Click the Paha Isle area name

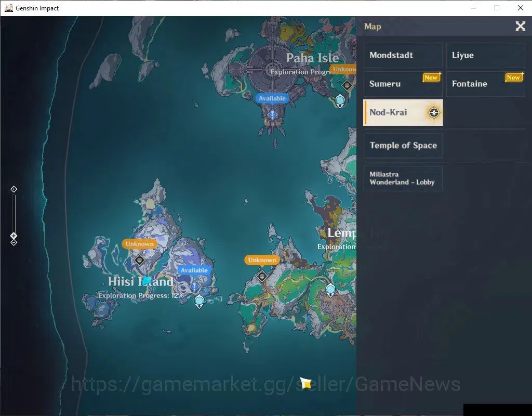pyautogui.click(x=312, y=58)
